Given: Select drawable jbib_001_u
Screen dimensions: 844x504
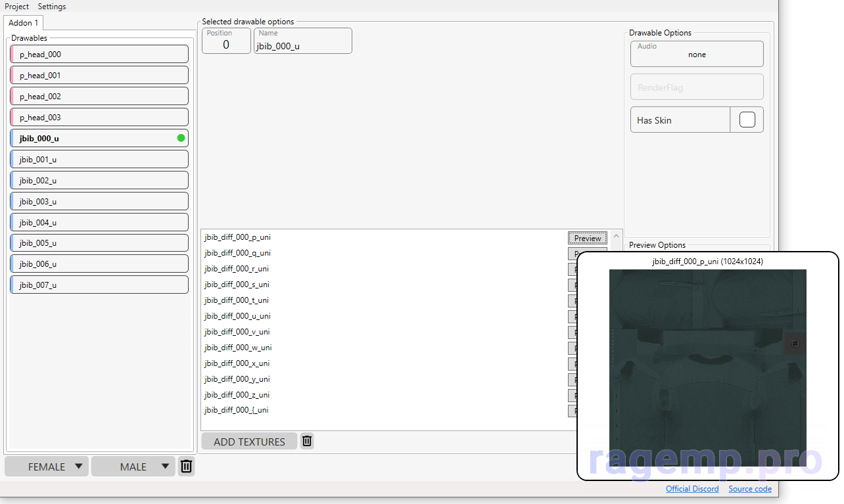Looking at the screenshot, I should tap(99, 160).
